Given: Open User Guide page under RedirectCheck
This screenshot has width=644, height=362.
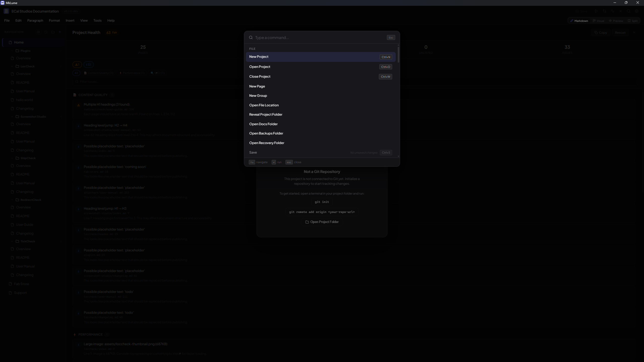Looking at the screenshot, I should coord(24,224).
